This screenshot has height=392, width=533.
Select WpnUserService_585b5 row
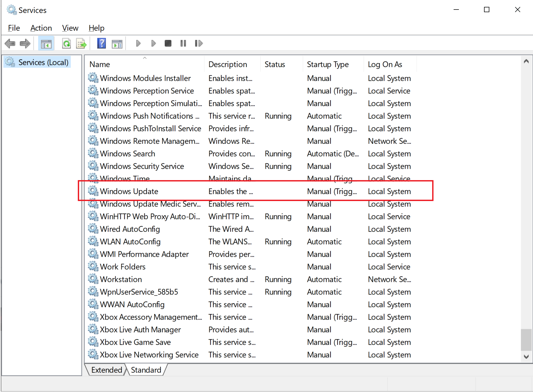coord(252,292)
